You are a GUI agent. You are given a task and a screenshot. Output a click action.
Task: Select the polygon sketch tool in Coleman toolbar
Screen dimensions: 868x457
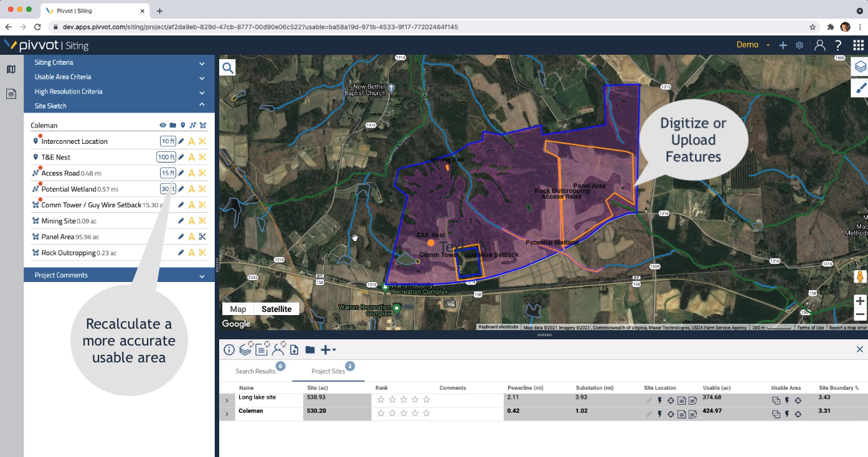click(x=202, y=125)
